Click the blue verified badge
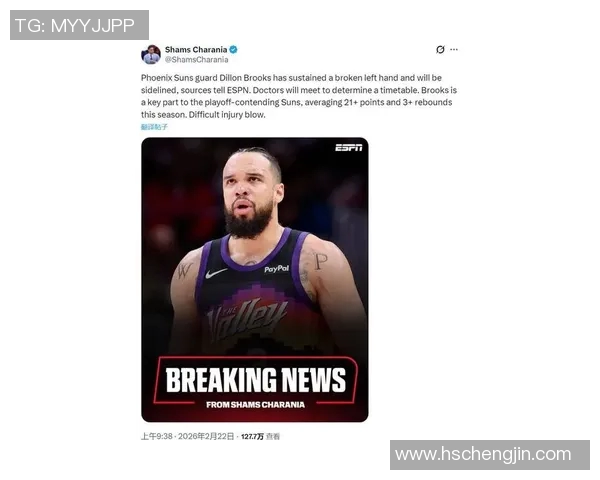The width and height of the screenshot is (600, 480). (x=233, y=49)
